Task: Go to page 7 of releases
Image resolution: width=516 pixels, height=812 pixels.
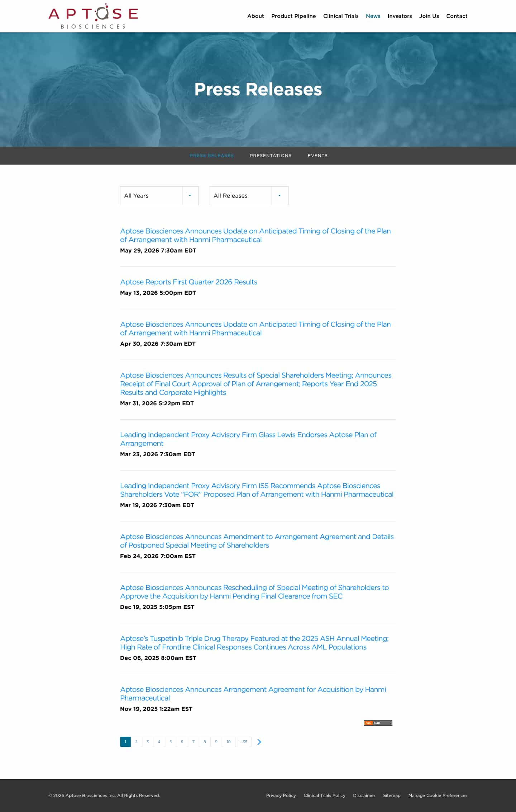Action: (193, 742)
